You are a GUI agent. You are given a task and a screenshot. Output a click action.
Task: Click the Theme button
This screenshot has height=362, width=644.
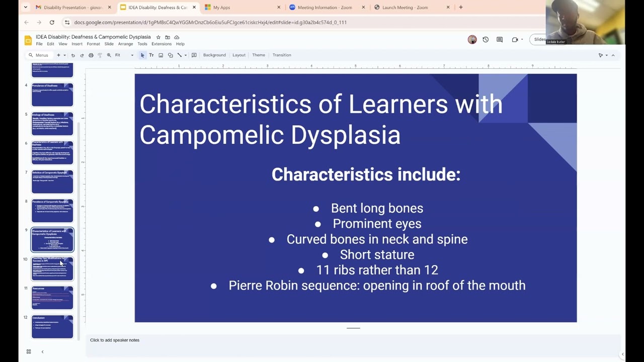click(259, 55)
